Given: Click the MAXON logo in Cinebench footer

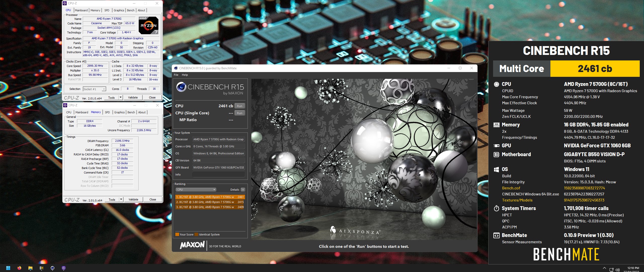Looking at the screenshot, I should tap(192, 245).
